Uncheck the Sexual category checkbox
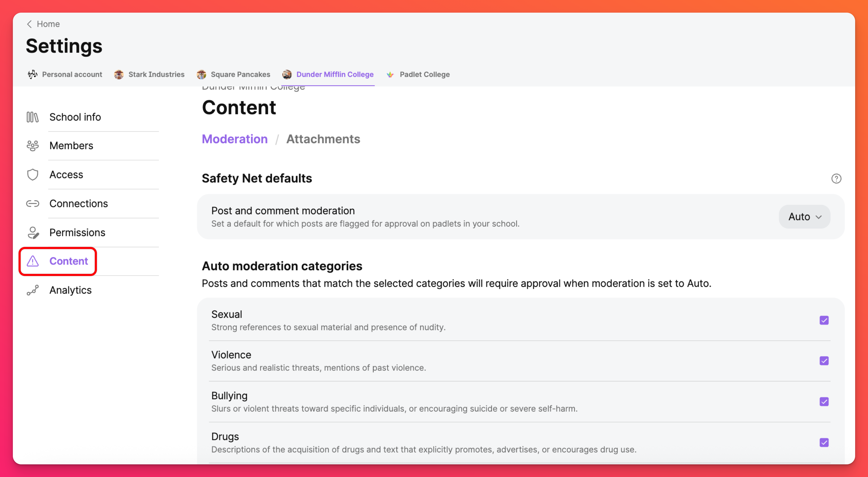868x477 pixels. [824, 320]
